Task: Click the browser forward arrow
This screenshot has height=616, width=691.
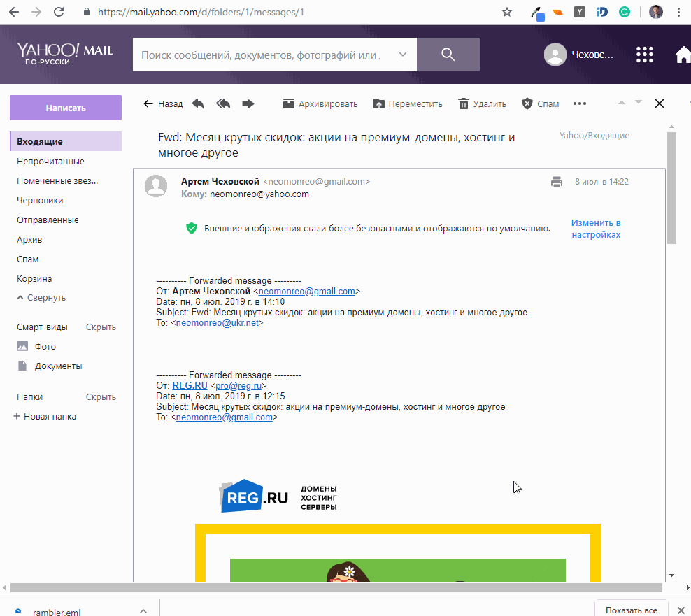Action: tap(36, 12)
